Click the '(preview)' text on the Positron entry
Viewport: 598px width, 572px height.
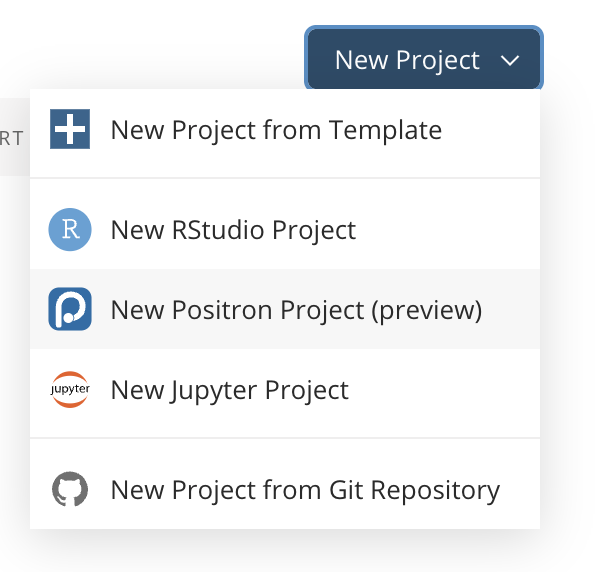click(427, 310)
